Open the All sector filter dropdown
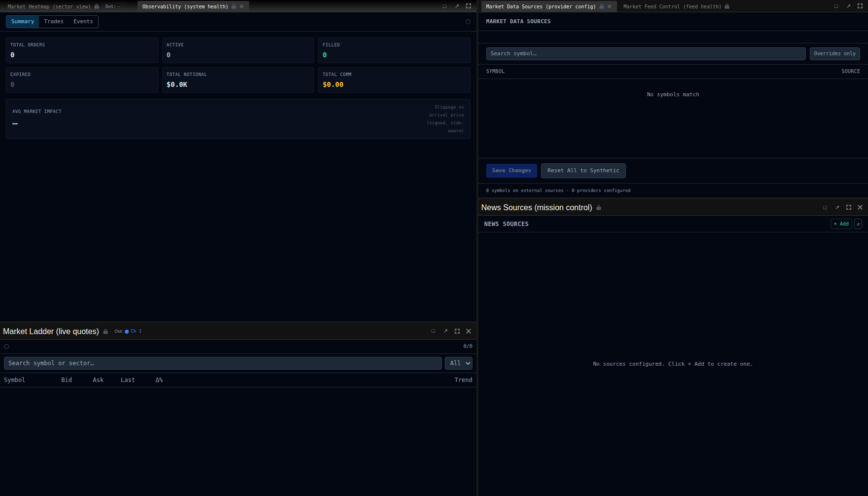868x496 pixels. click(x=459, y=363)
